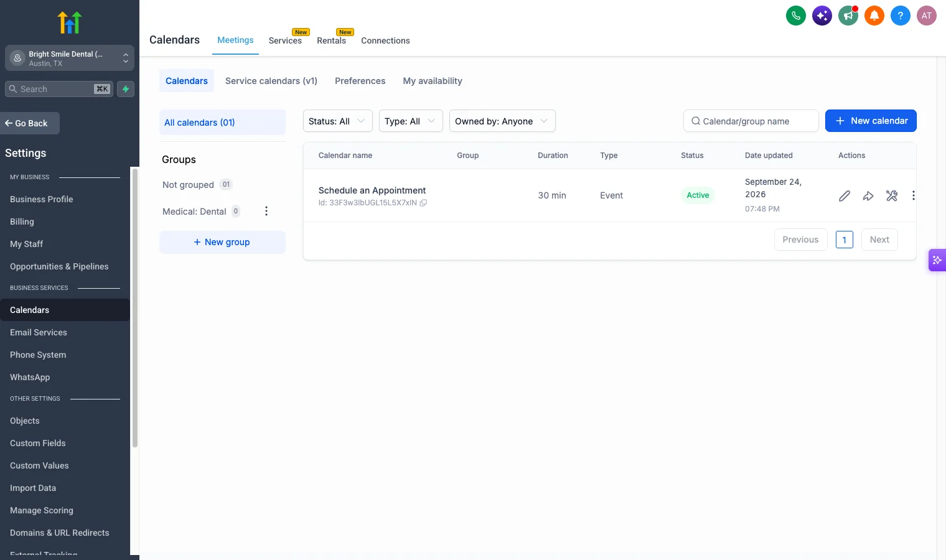946x560 pixels.
Task: Open the blue help question mark icon
Action: pyautogui.click(x=901, y=16)
